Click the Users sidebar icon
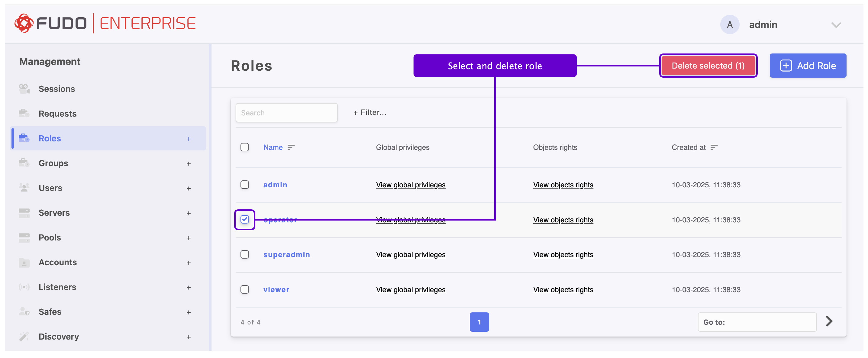Screen dimensions: 868x358 click(24, 188)
